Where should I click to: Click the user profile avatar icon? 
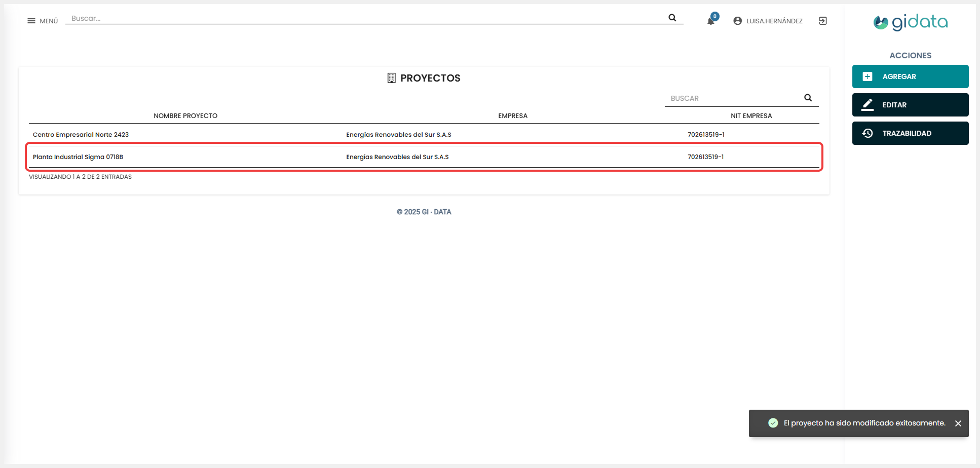pos(737,21)
